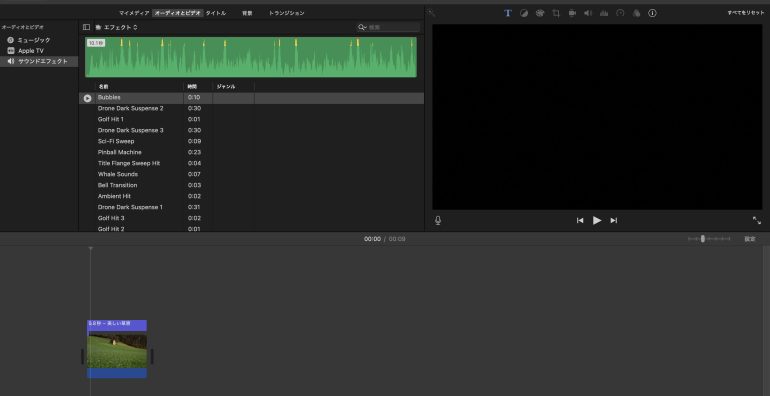Viewport: 770px width, 396px height.
Task: Click the right trim handle of the timeline clip
Action: [x=152, y=357]
